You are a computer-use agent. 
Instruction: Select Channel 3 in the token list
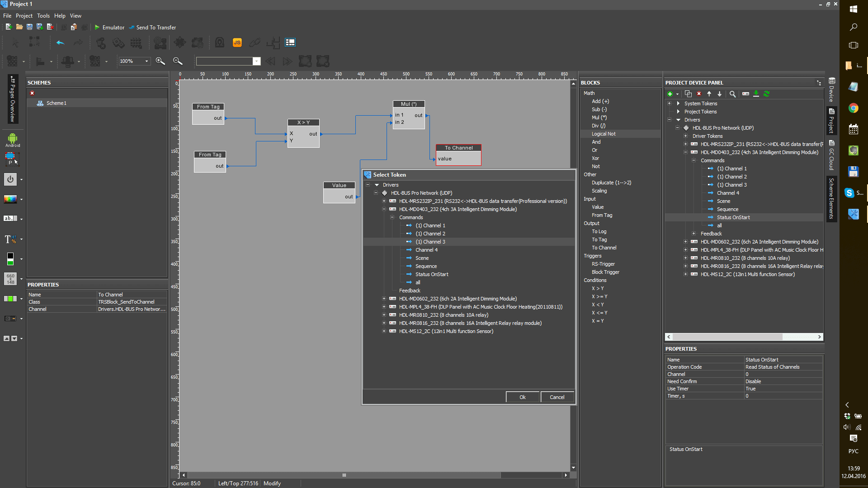[430, 241]
